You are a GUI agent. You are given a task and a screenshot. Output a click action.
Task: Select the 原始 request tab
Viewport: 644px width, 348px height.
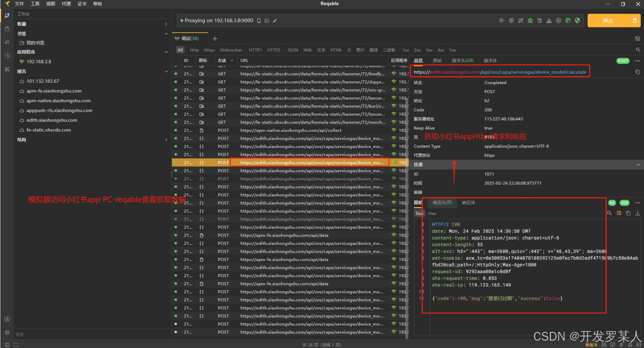pos(437,61)
